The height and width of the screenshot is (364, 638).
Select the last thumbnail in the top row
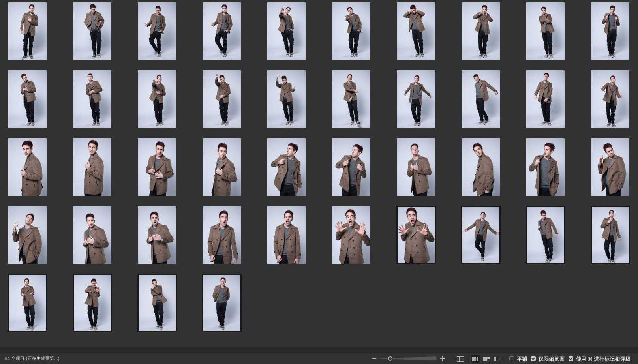coord(610,31)
